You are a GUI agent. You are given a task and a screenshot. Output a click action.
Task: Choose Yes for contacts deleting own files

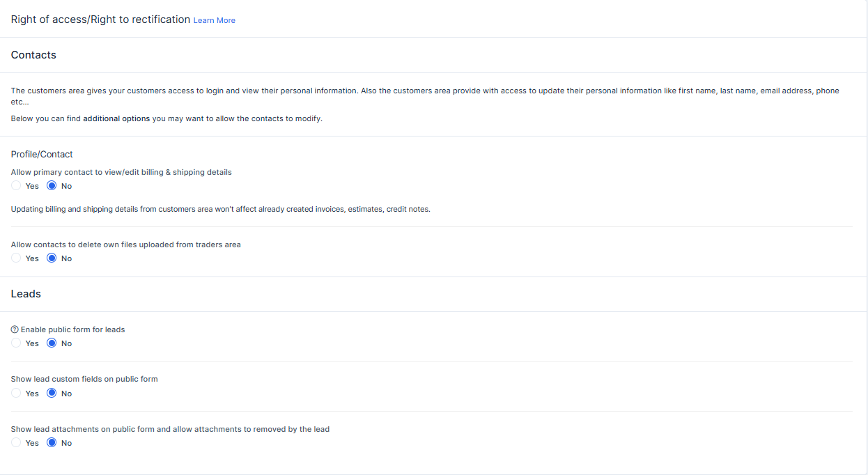(x=16, y=258)
